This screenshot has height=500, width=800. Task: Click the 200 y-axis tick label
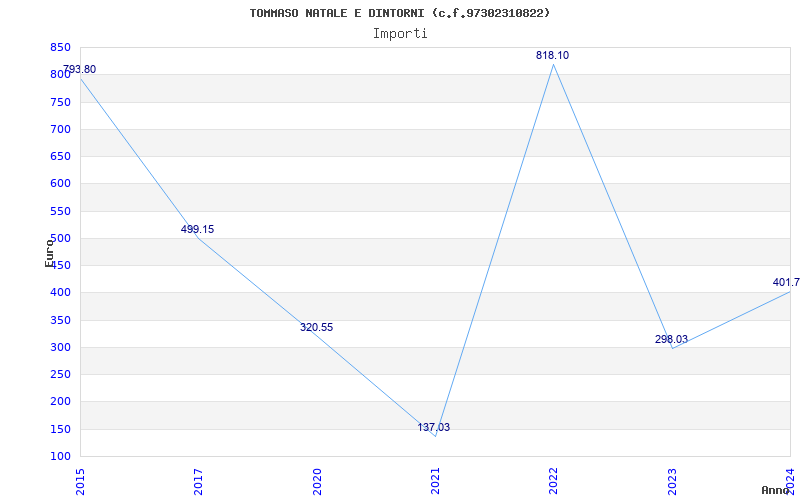(x=60, y=402)
